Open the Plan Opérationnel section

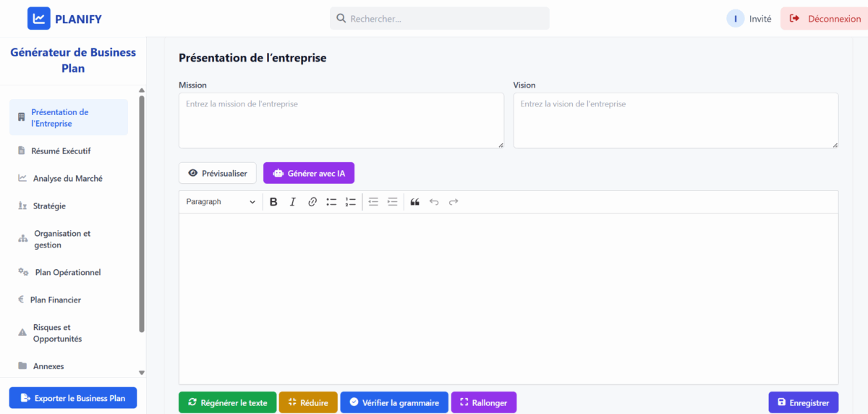click(x=69, y=272)
